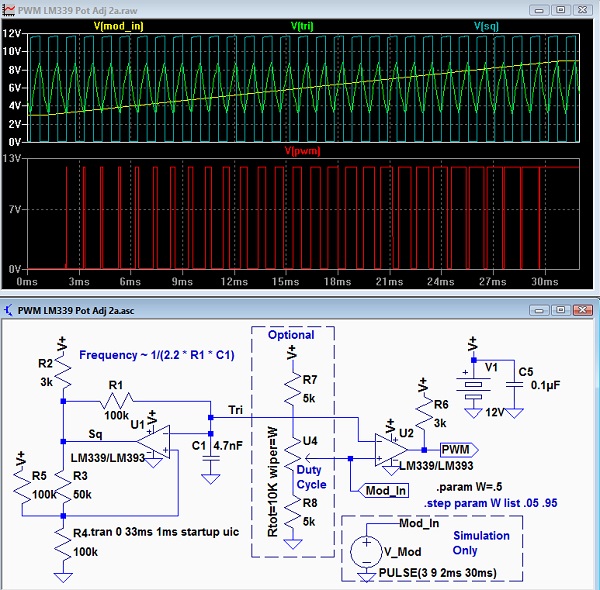
Task: Click the waveform window title bar icon
Action: point(9,8)
